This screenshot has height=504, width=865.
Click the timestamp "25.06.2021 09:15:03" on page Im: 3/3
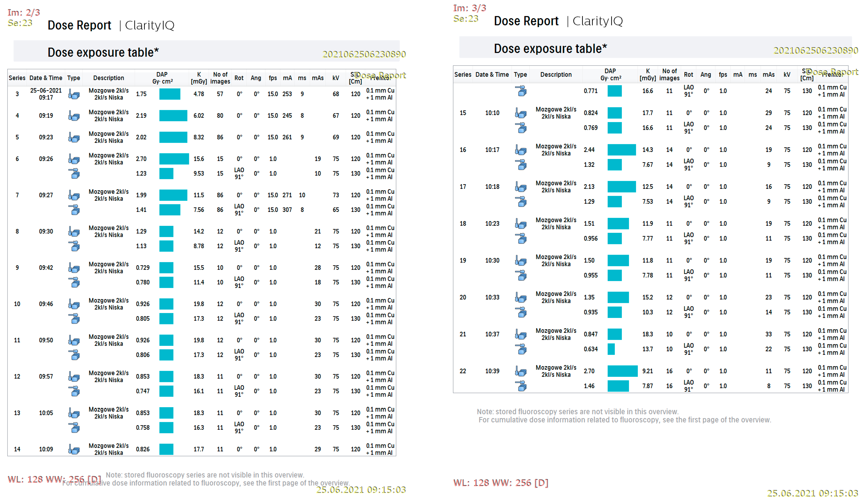(812, 493)
